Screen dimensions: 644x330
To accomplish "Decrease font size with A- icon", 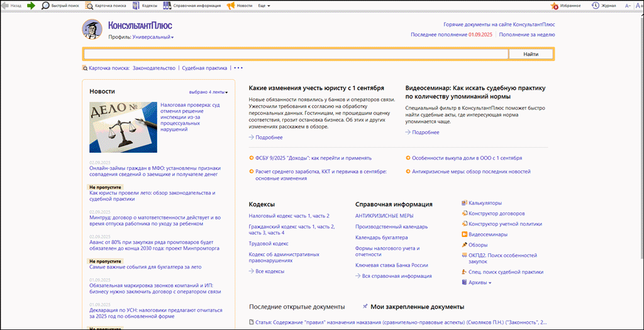I will pyautogui.click(x=628, y=6).
